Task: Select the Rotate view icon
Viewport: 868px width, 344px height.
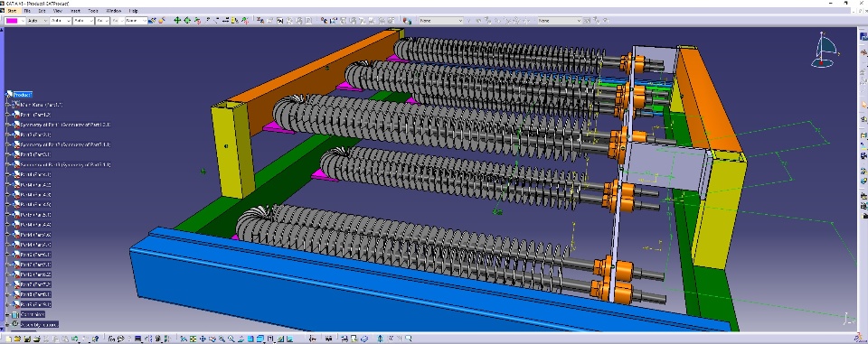Action: point(212,339)
